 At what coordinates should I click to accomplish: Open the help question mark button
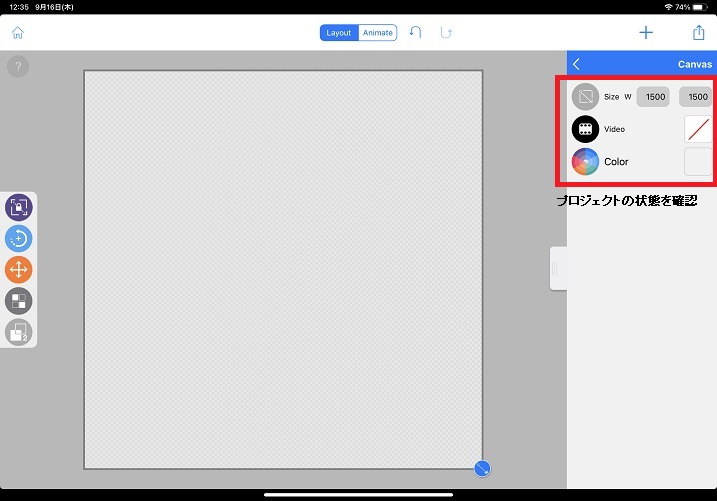[x=18, y=67]
